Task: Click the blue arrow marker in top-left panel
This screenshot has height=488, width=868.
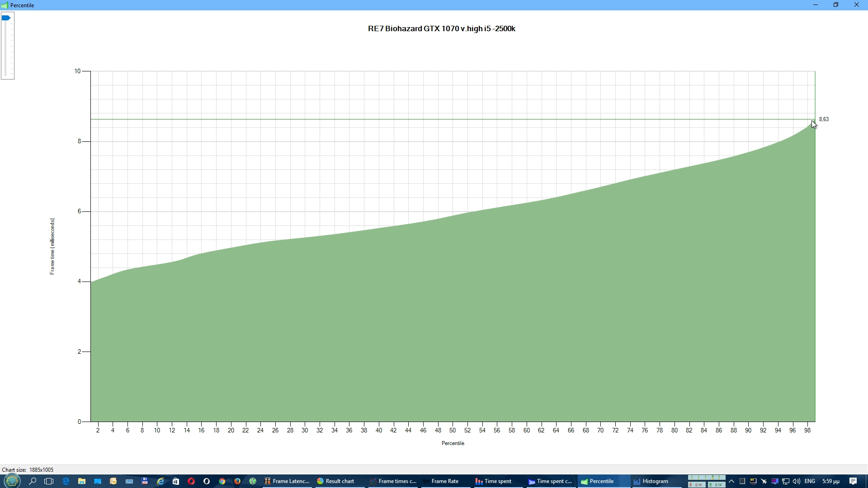Action: (6, 18)
